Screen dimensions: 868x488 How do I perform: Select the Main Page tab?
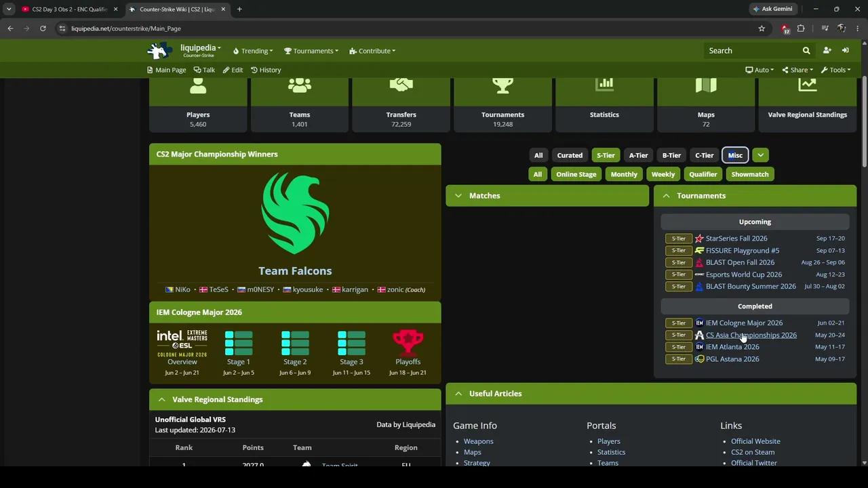(167, 70)
